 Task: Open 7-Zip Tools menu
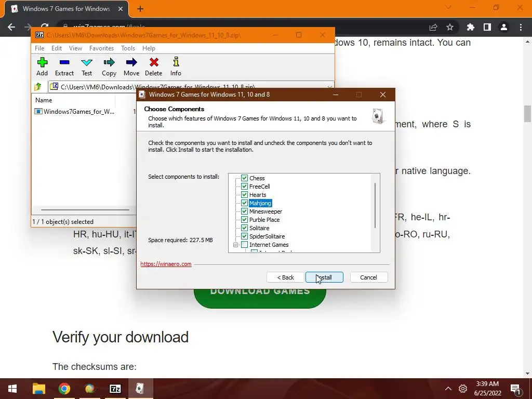128,48
